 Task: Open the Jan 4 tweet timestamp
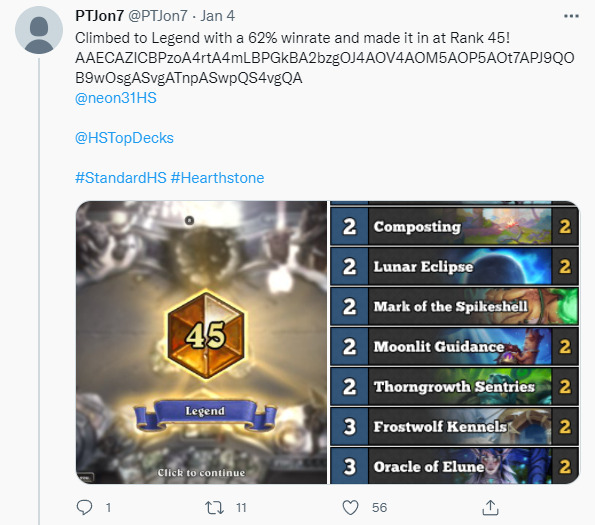pos(218,16)
